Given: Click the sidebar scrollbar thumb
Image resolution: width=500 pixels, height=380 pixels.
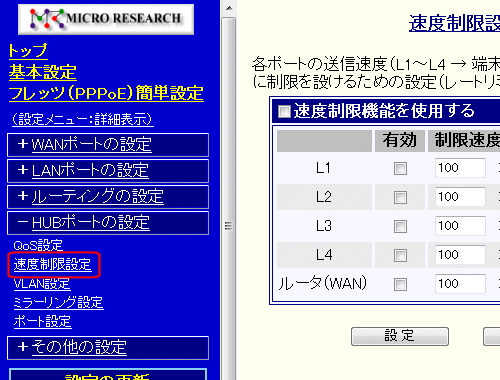Looking at the screenshot, I should point(229,200).
